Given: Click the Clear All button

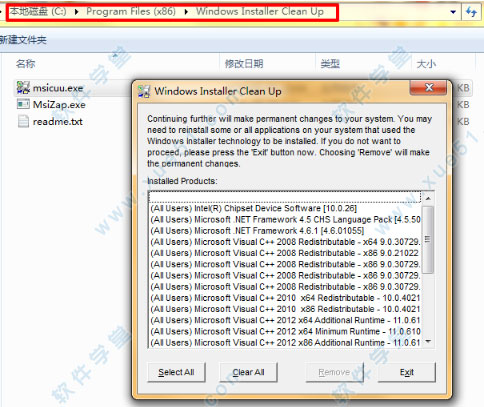Looking at the screenshot, I should coord(248,372).
